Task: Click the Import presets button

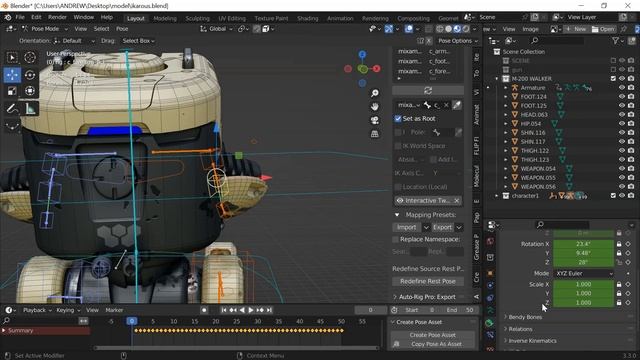Action: point(407,227)
